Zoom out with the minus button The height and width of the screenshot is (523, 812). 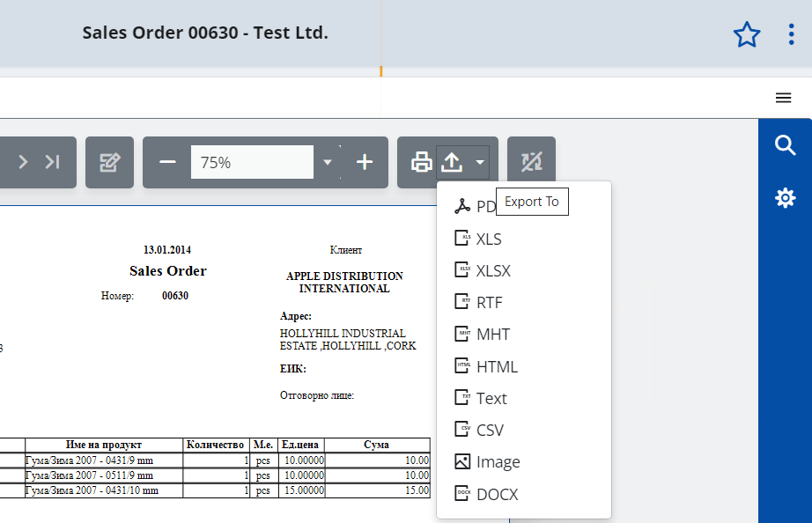tap(167, 163)
